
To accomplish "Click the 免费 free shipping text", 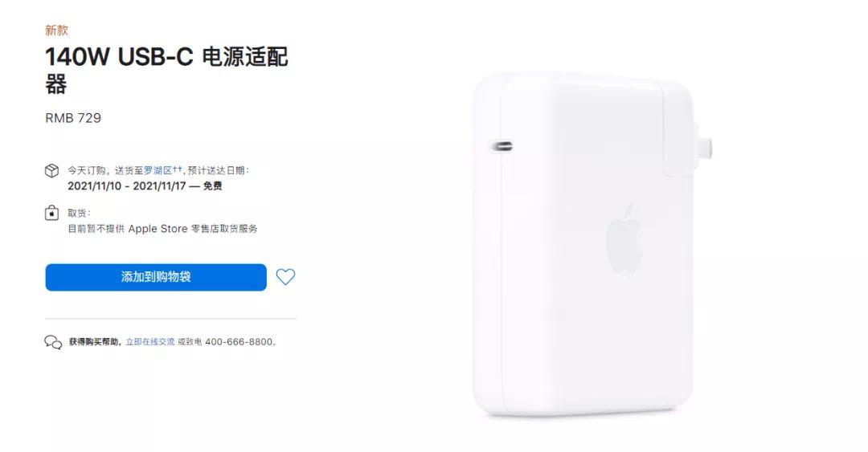I will pos(212,186).
